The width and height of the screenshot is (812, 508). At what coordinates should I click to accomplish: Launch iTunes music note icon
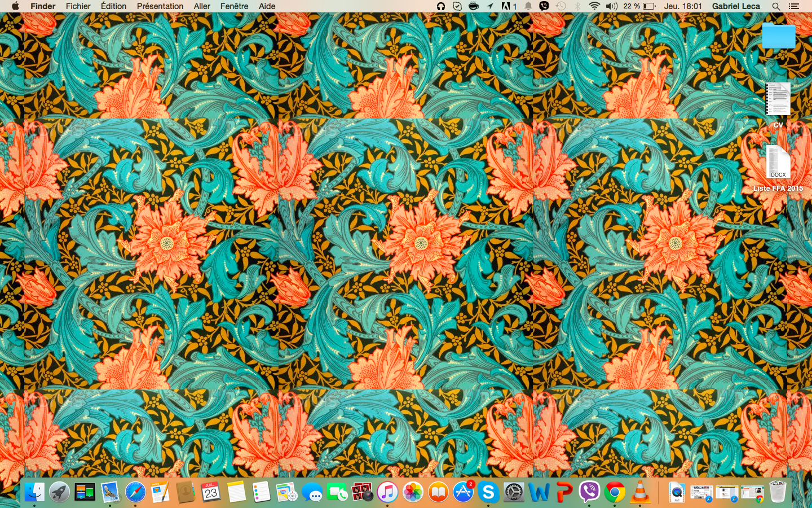[x=387, y=492]
